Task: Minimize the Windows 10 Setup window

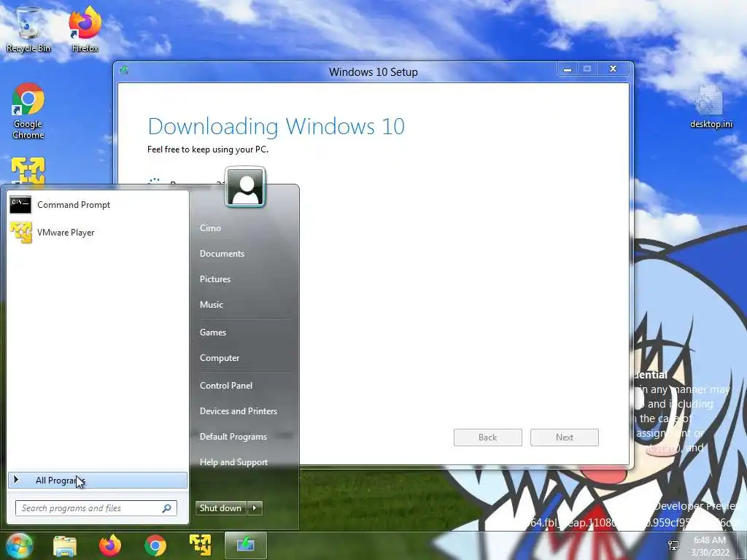Action: (x=568, y=69)
